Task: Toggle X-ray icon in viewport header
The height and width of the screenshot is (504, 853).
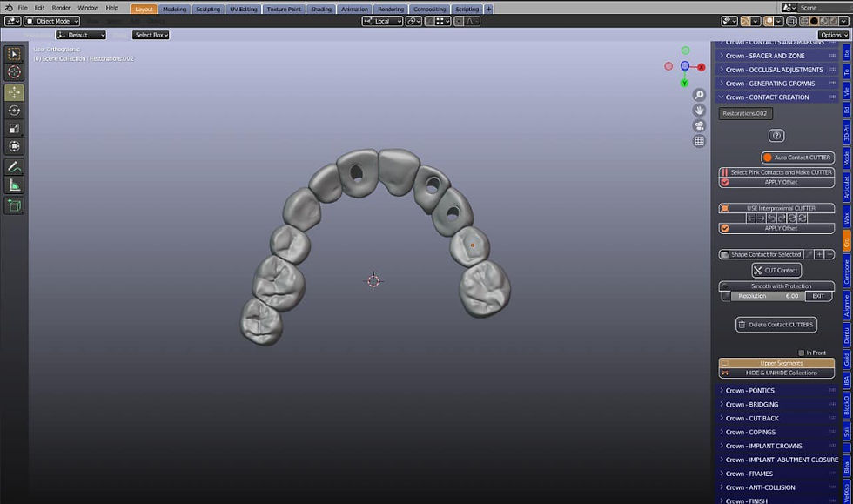Action: [791, 21]
